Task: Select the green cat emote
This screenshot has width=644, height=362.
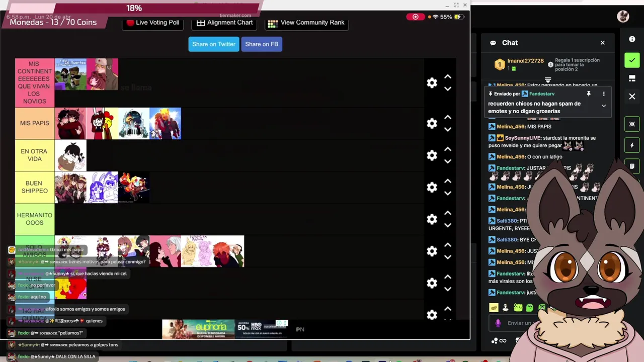Action: 518,308
